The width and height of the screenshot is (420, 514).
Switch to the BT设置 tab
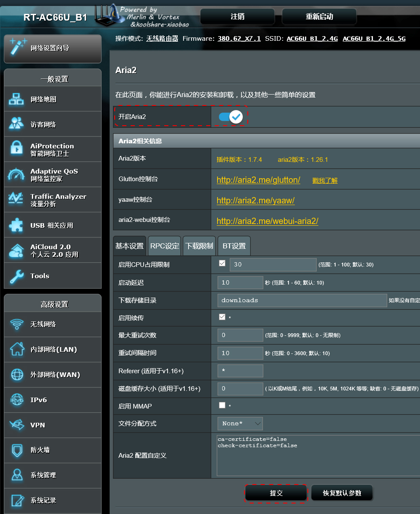[x=234, y=246]
